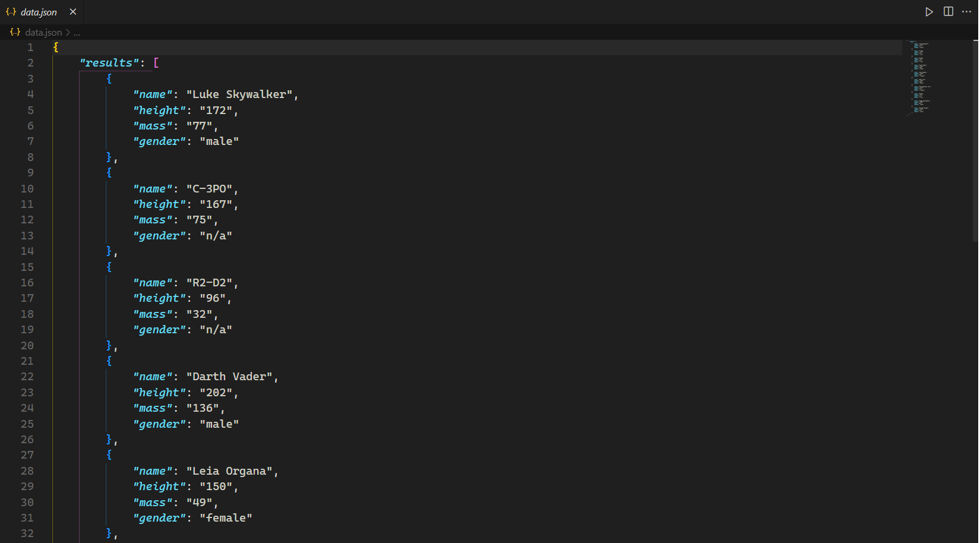Click the "female" gender value
Screen dimensions: 980x543
[x=226, y=518]
